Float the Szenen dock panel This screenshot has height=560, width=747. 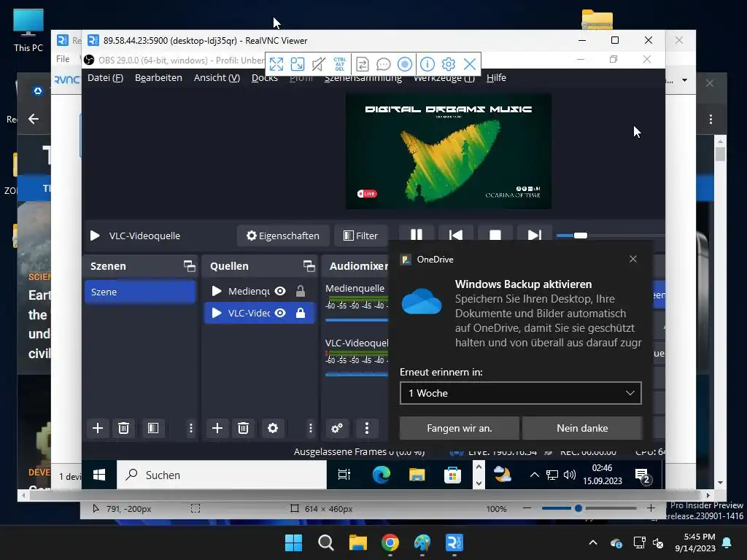coord(190,266)
